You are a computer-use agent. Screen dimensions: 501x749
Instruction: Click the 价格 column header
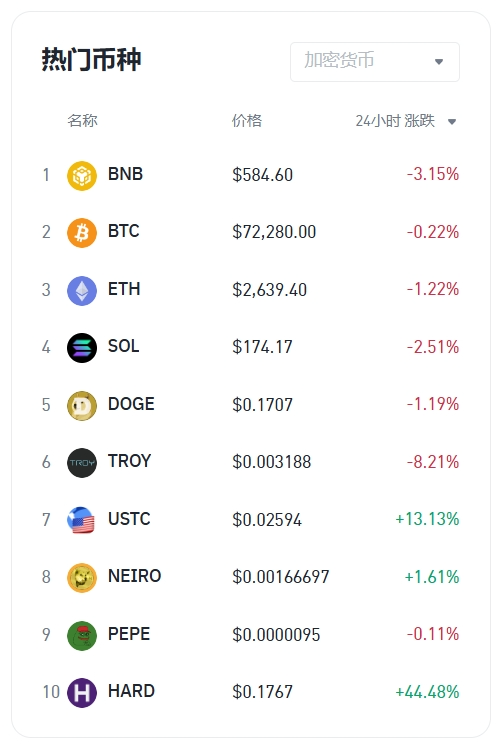coord(247,121)
